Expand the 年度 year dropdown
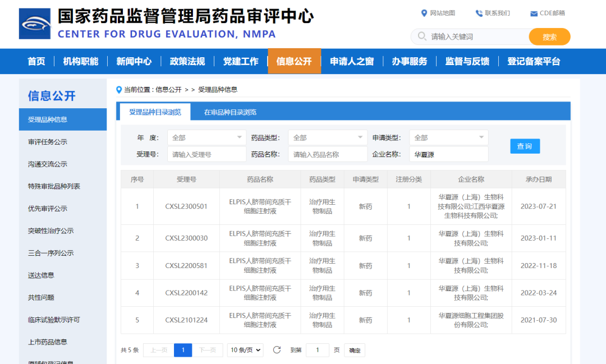 click(206, 137)
